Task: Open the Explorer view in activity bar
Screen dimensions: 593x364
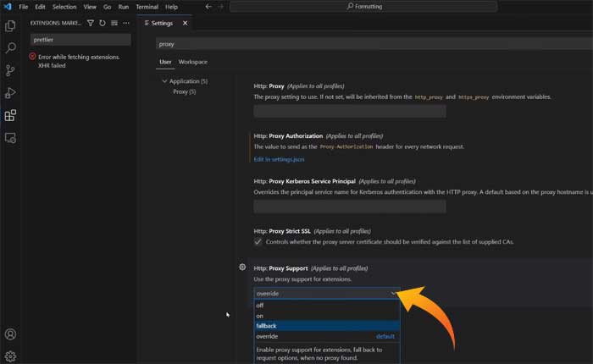Action: (x=10, y=26)
